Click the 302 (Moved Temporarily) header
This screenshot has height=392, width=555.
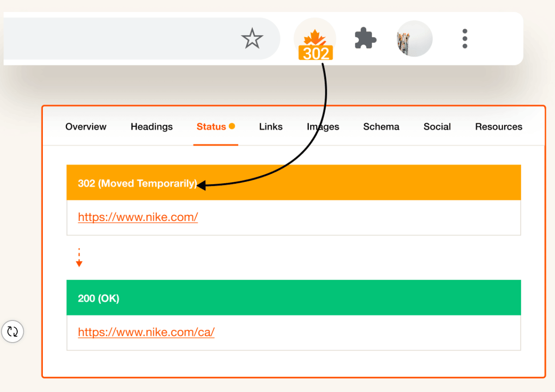coord(294,183)
